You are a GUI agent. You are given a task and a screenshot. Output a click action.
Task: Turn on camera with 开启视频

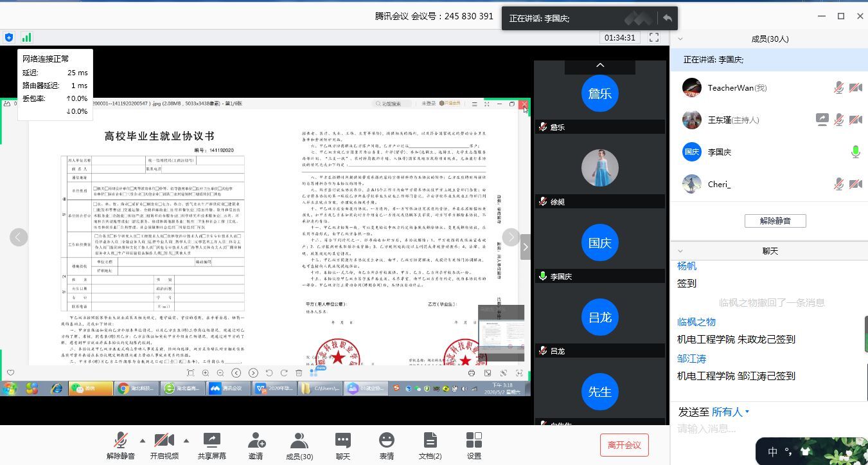coord(164,445)
